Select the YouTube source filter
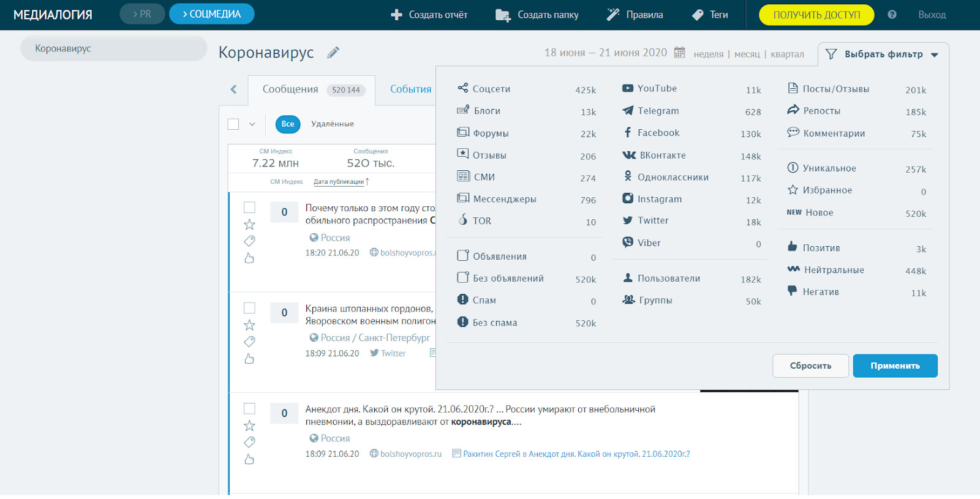The width and height of the screenshot is (980, 499). 657,89
